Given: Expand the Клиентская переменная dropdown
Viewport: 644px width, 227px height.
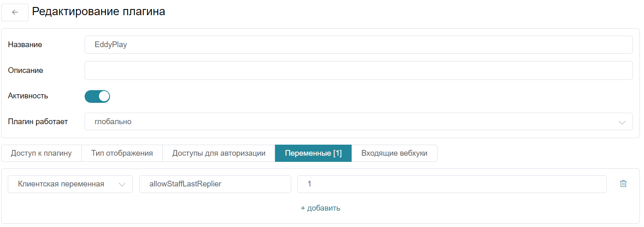Looking at the screenshot, I should tap(70, 184).
